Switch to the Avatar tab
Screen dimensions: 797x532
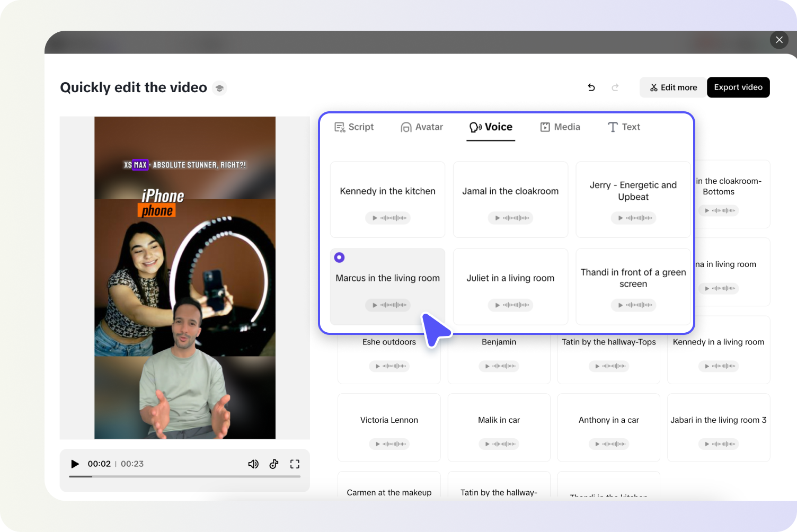coord(422,127)
